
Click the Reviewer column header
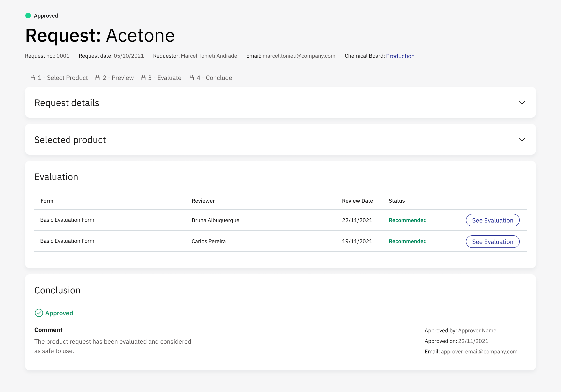pos(203,201)
